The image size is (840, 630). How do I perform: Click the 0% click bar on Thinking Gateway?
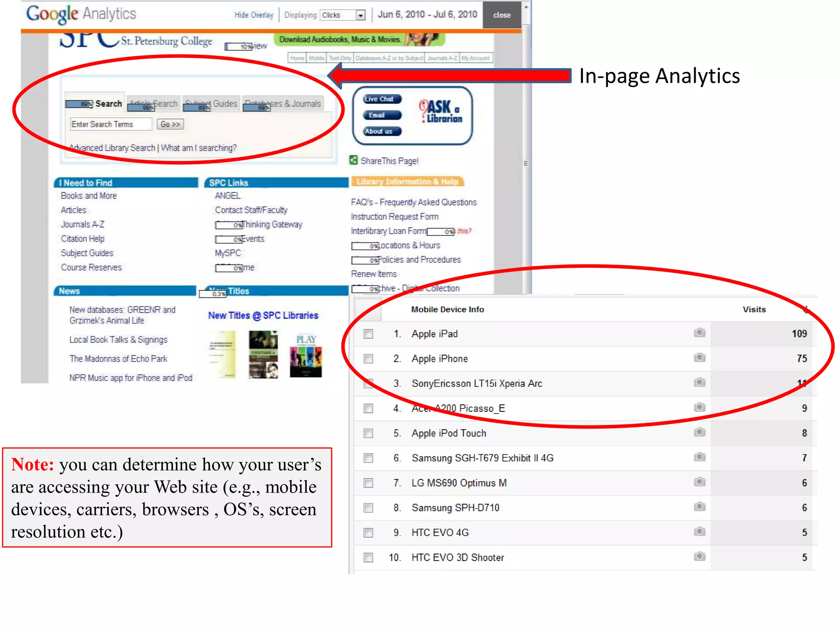click(x=229, y=225)
